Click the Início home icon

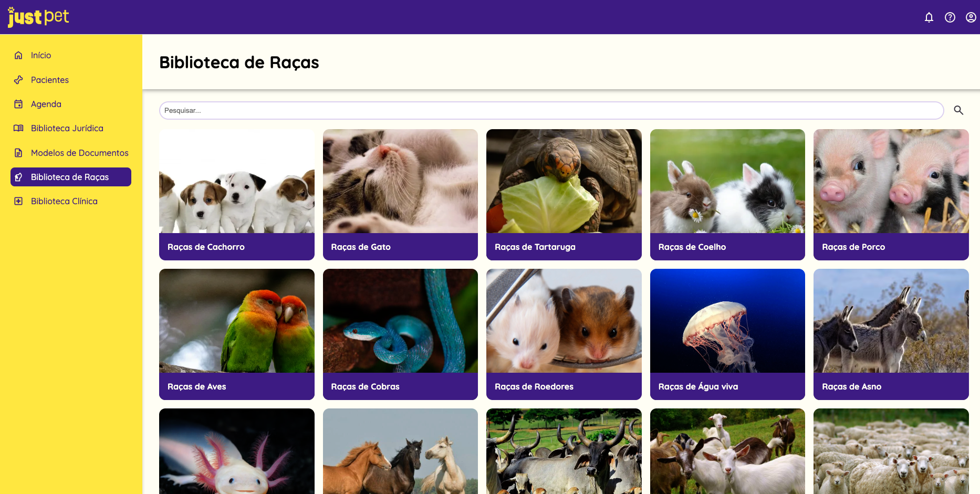tap(18, 55)
